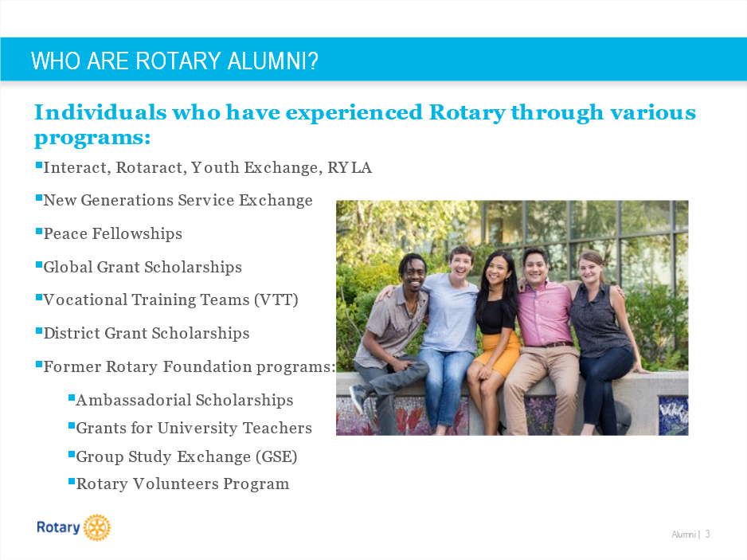Click 'Former Rotary Foundation programs:' text

[189, 367]
